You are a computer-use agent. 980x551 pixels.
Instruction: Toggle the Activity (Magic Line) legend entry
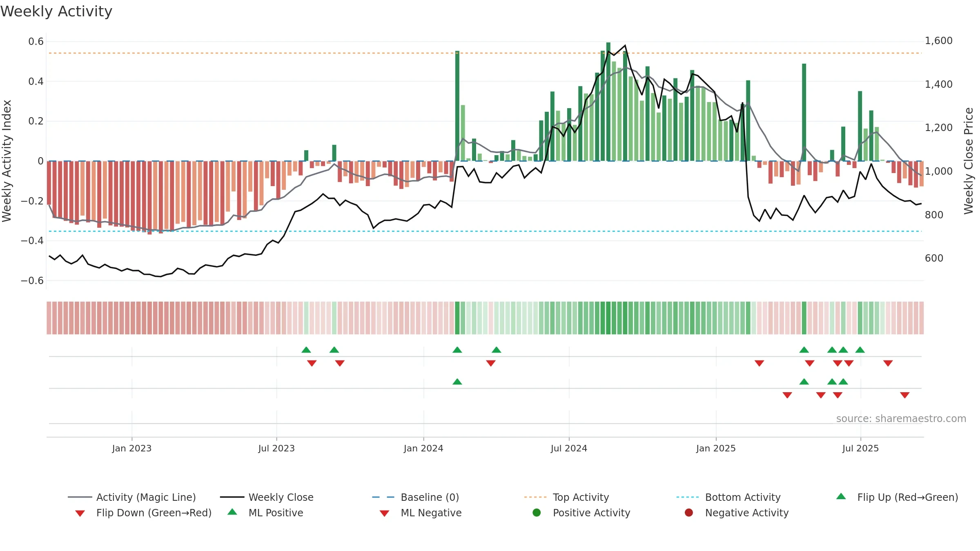pos(132,497)
